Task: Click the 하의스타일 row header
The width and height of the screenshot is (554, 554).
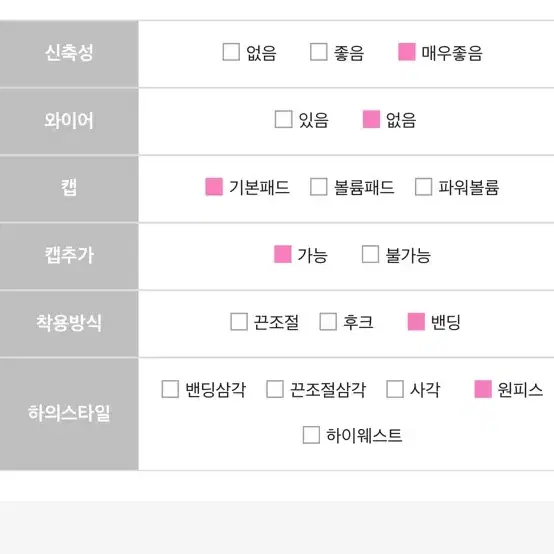Action: (69, 414)
